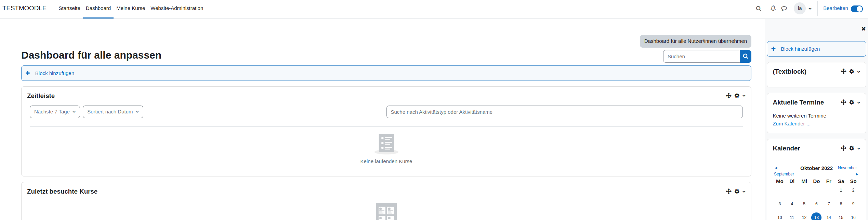Click Dashboard für alle Nutzer/innen übernehmen button
The height and width of the screenshot is (220, 868).
pos(695,41)
